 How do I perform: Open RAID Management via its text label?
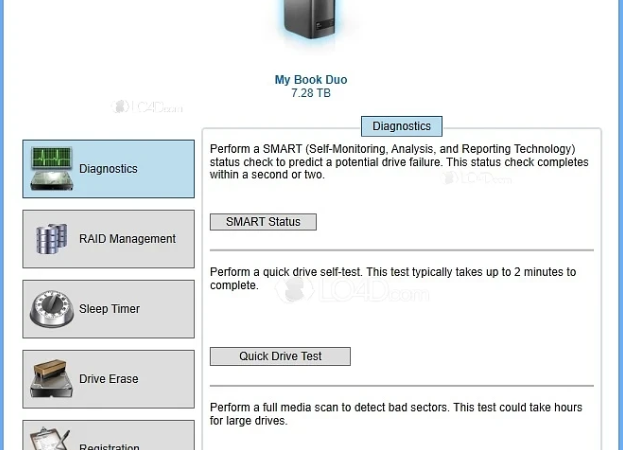[x=127, y=239]
